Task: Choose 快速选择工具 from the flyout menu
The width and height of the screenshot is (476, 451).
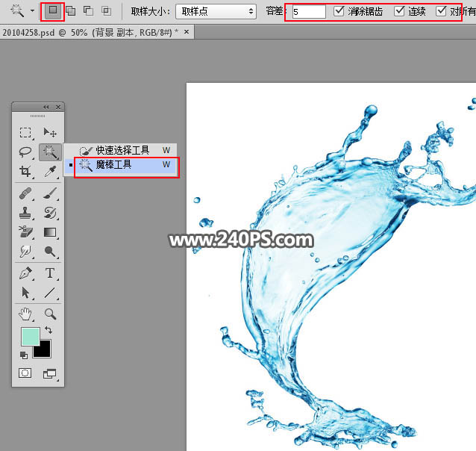Action: 121,150
